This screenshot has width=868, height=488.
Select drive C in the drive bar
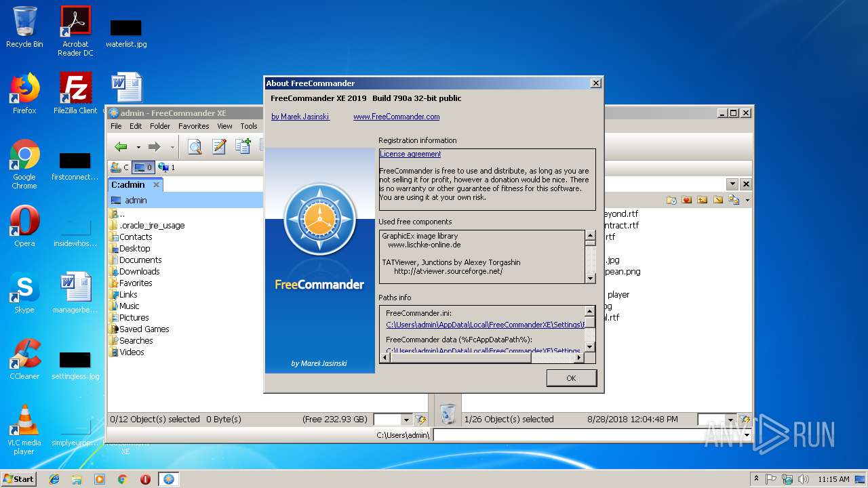point(119,167)
